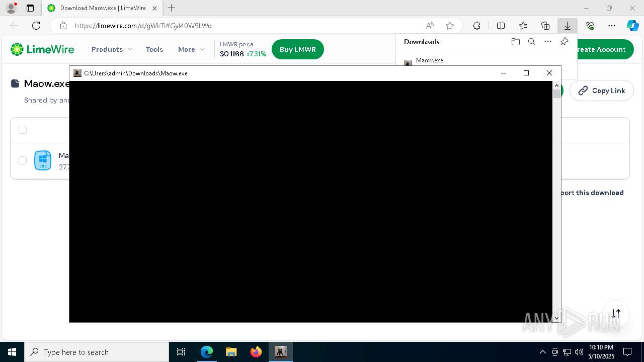Screen dimensions: 644x362
Task: Click the Maow.exe taskbar icon
Action: (x=281, y=352)
